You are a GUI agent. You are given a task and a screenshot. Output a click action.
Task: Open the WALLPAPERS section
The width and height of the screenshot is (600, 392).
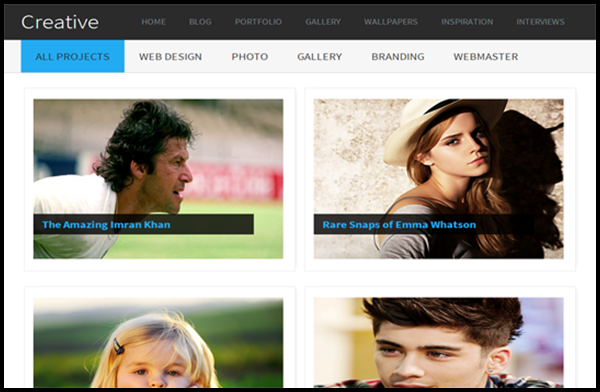[391, 22]
